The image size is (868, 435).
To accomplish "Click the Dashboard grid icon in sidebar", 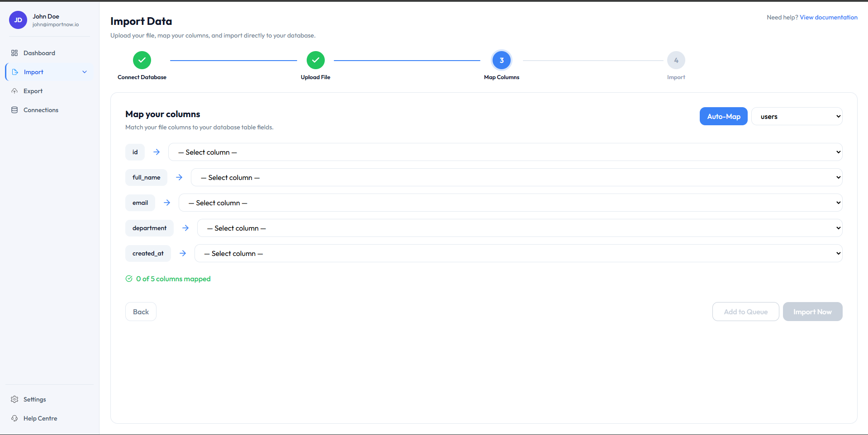I will click(15, 53).
